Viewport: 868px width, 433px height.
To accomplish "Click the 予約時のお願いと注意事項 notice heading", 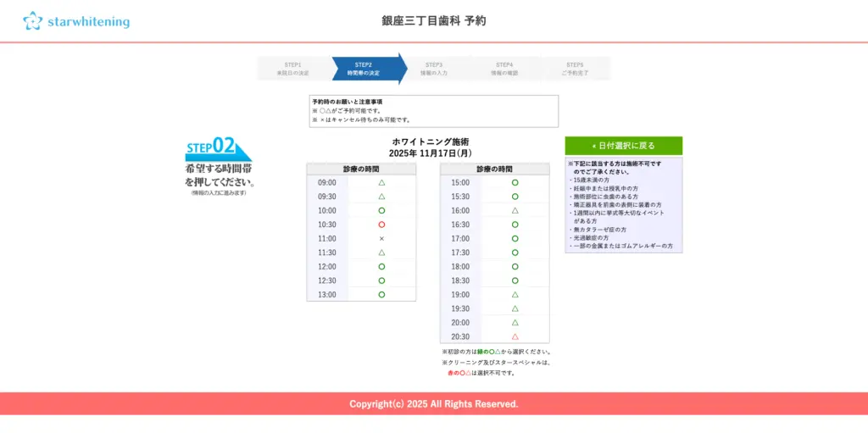I will (x=347, y=102).
